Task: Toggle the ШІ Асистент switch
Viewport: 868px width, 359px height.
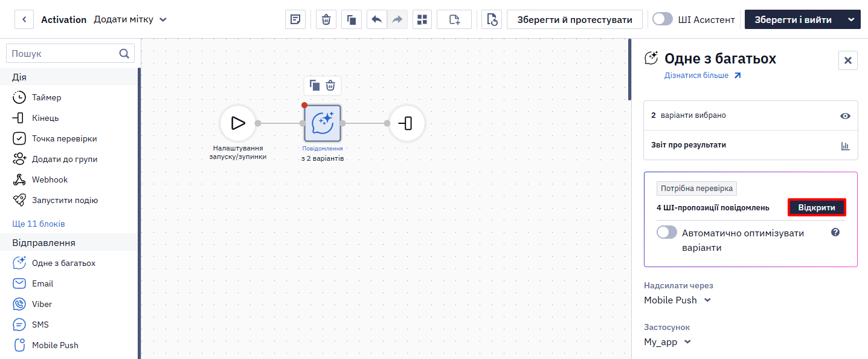Action: coord(663,19)
